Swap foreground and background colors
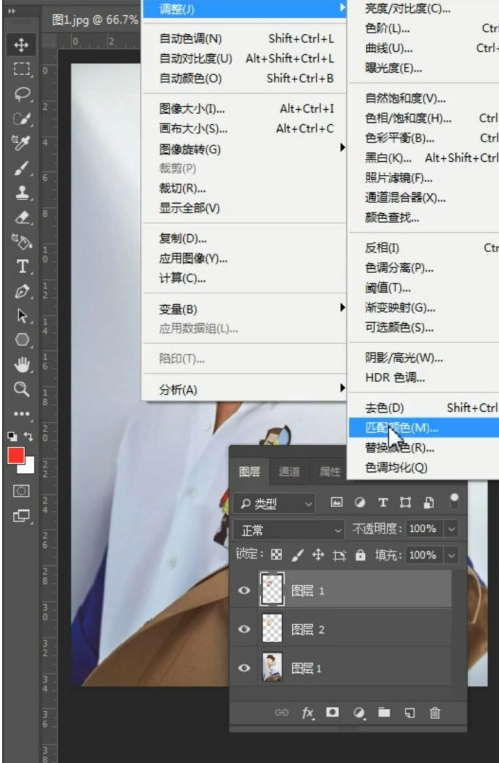The width and height of the screenshot is (499, 763). pos(29,436)
